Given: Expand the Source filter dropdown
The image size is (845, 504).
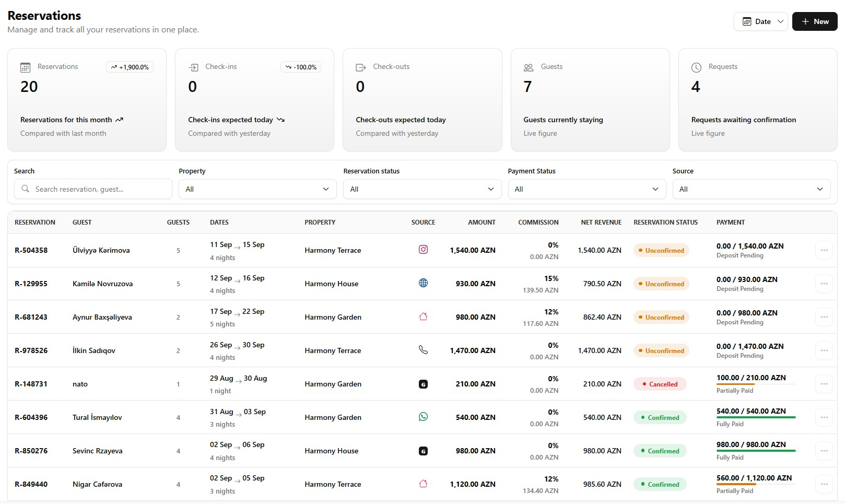Looking at the screenshot, I should tap(752, 189).
